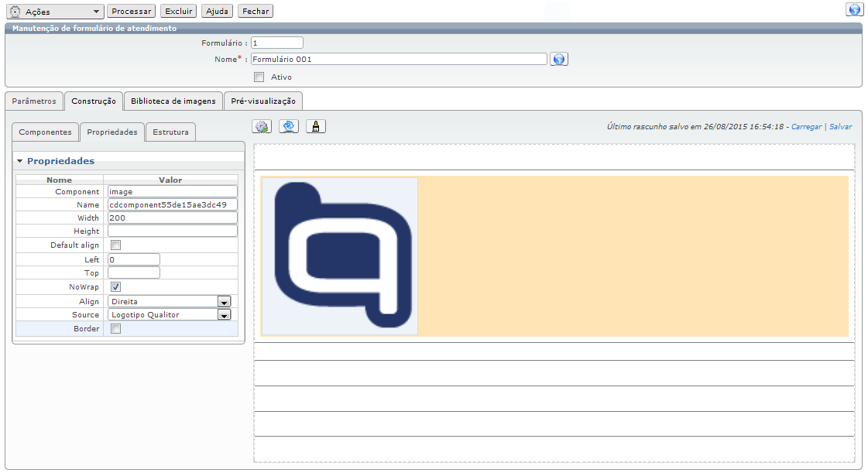Click the Name property field
This screenshot has height=473, width=868.
tap(172, 204)
